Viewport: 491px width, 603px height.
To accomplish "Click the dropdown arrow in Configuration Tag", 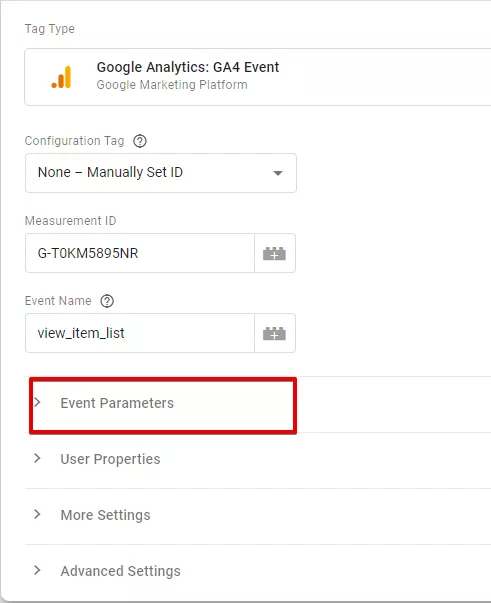I will point(278,173).
